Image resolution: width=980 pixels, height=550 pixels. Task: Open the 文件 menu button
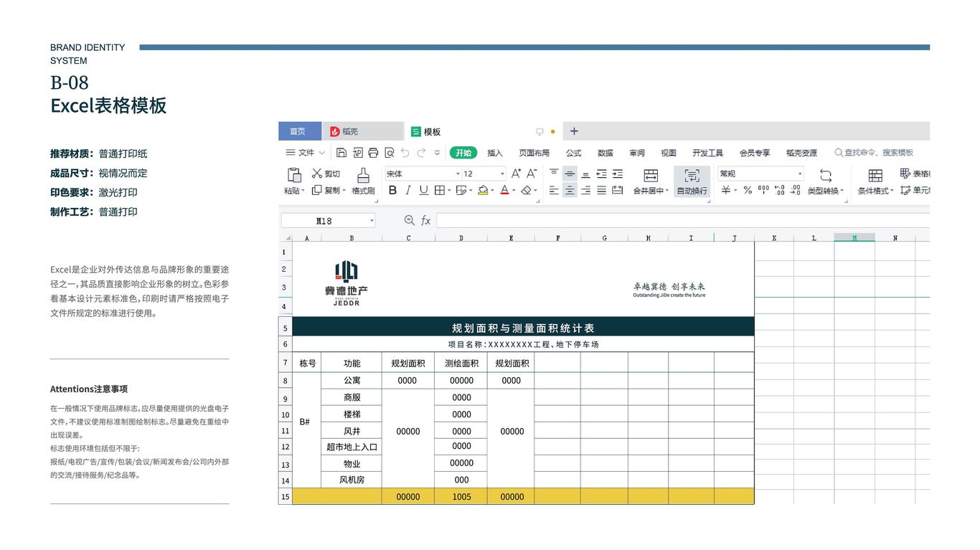pos(301,153)
